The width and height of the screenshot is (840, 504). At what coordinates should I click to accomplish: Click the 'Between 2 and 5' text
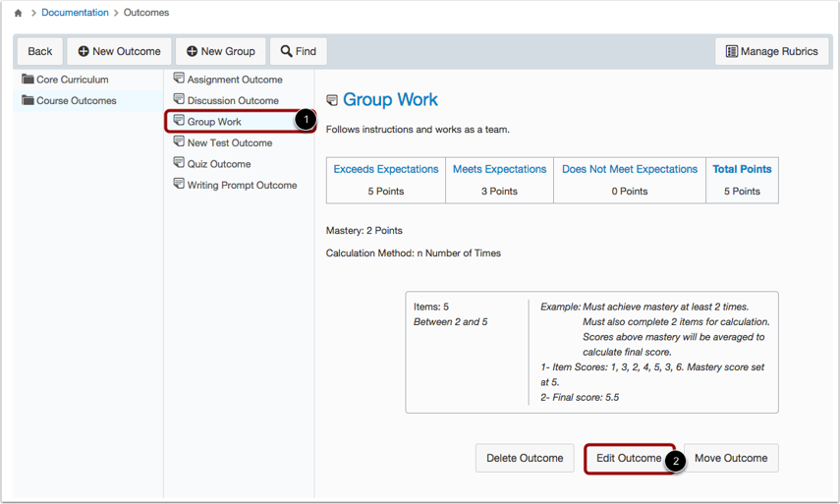click(x=450, y=322)
